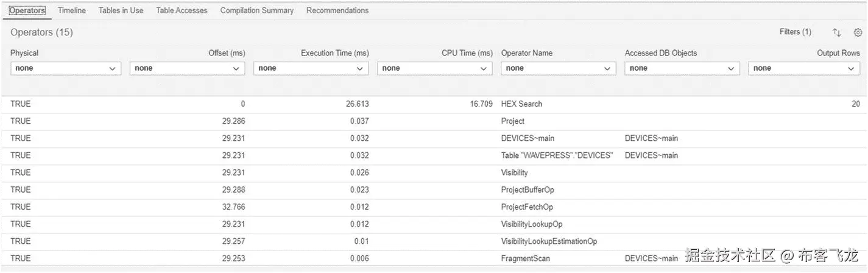Expand the Offset (ms) filter dropdown
868x273 pixels.
pos(188,68)
